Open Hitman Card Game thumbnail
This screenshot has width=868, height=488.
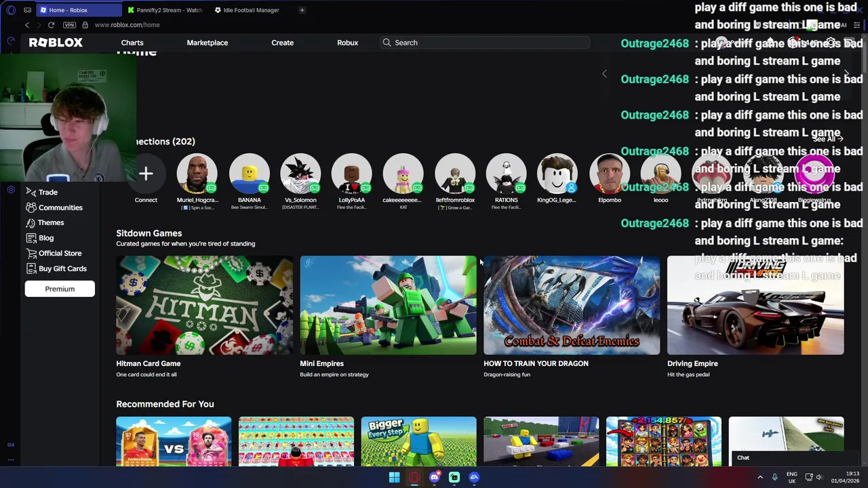click(x=204, y=305)
